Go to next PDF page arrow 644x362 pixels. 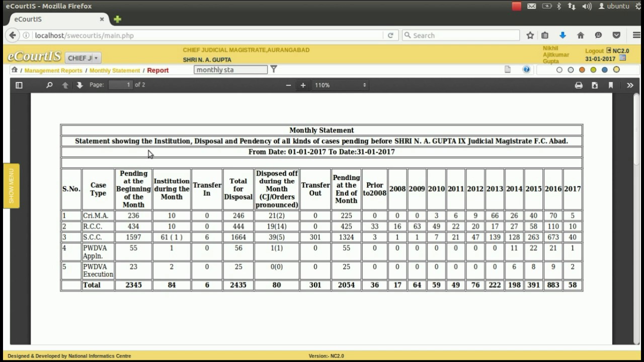79,85
